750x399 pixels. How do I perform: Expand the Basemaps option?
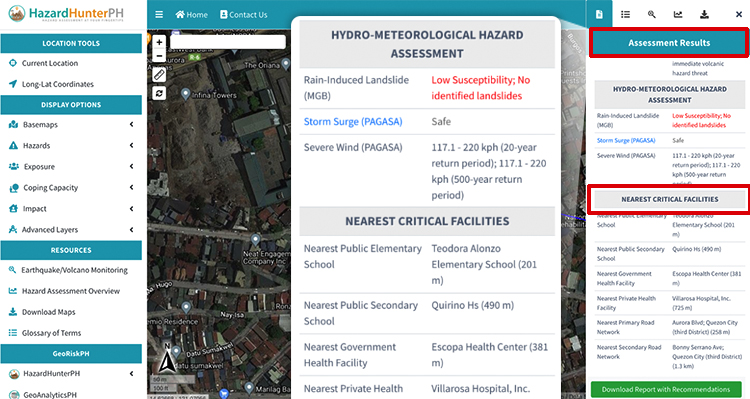point(71,124)
